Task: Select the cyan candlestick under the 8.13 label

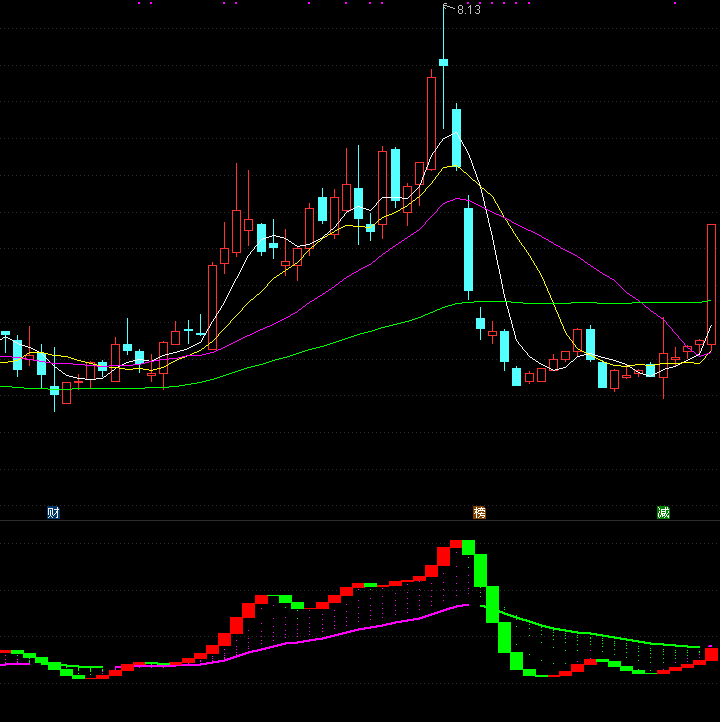Action: (443, 63)
